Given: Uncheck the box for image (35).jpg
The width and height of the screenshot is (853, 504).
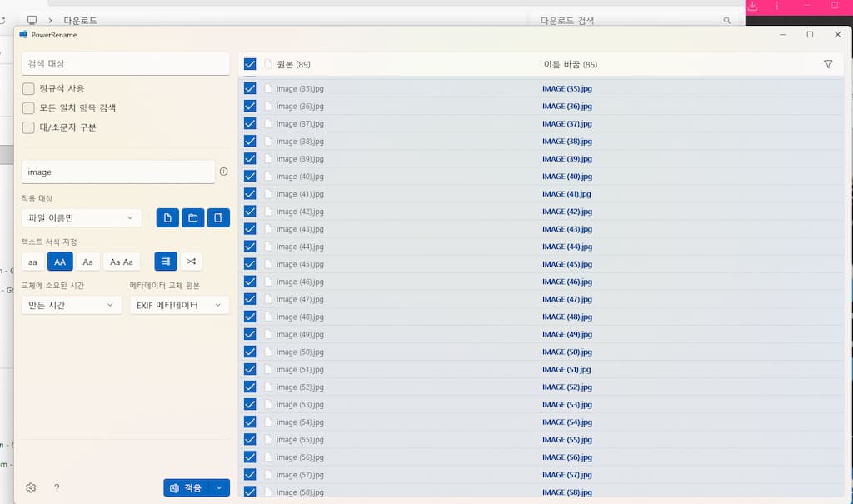Looking at the screenshot, I should (250, 88).
